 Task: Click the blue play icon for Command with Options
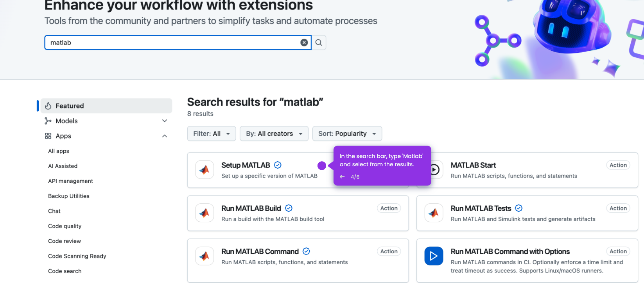coord(434,256)
